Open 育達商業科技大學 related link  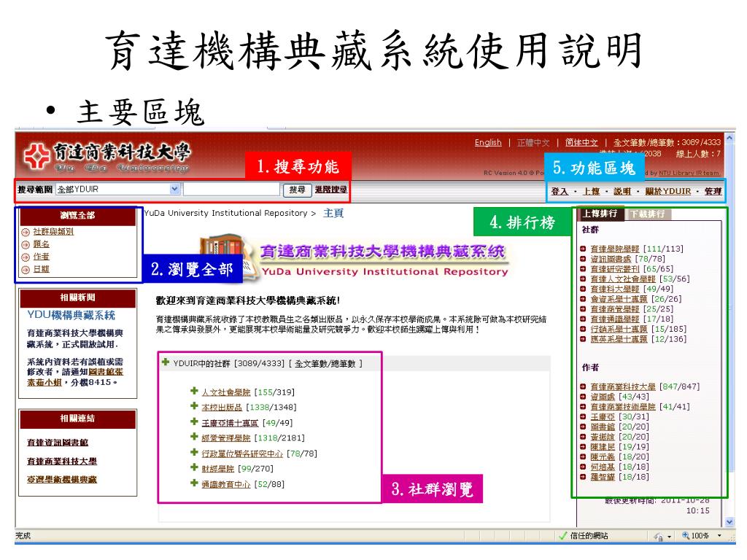(x=62, y=461)
